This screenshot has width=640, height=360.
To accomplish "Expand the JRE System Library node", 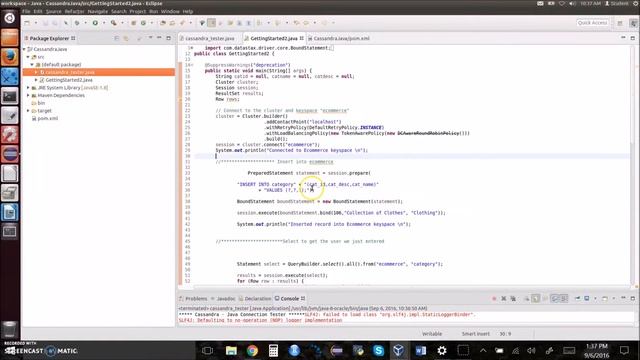I will tap(28, 88).
